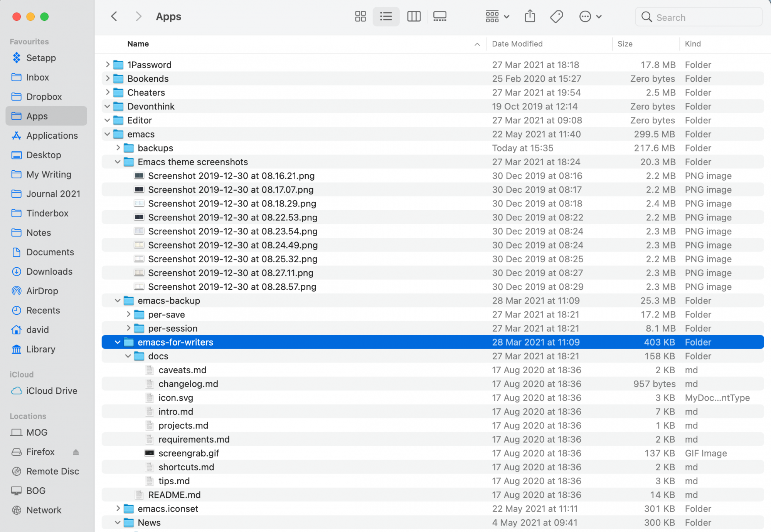Expand the Cheaters folder
Screen dimensions: 771x532
(x=108, y=92)
